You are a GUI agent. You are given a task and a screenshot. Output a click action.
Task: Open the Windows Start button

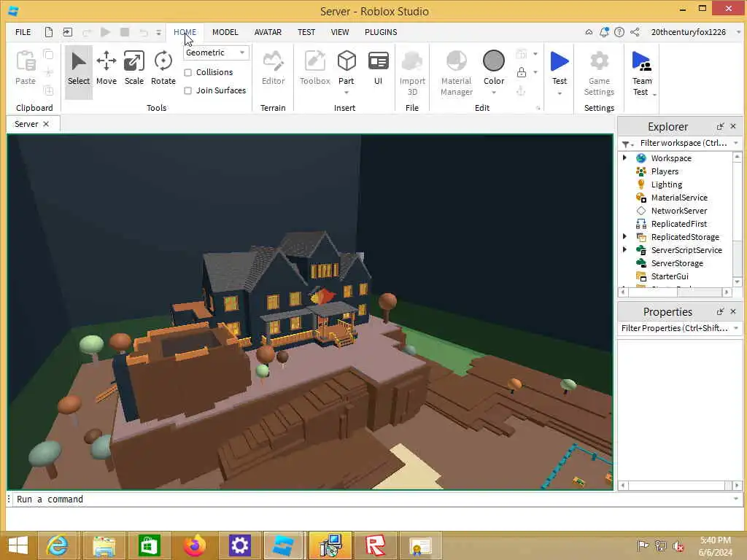(18, 545)
